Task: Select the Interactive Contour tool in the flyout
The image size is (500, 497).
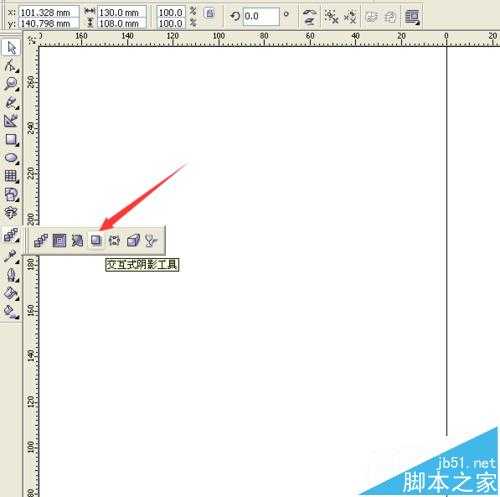Action: (59, 240)
